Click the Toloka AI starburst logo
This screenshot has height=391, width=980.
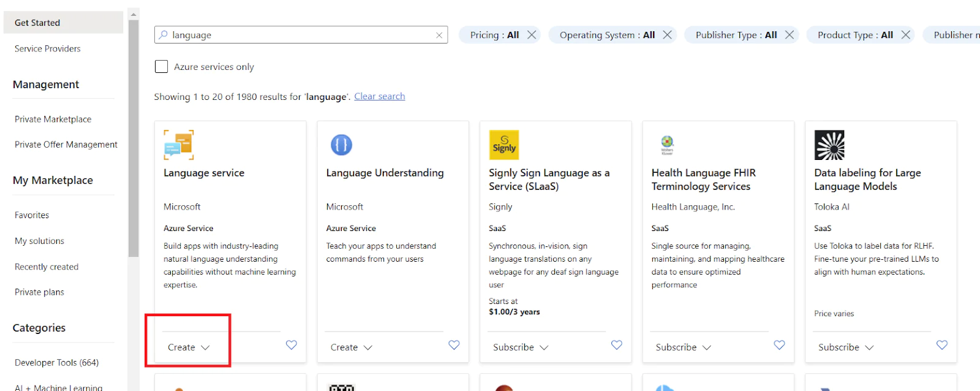[x=829, y=145]
